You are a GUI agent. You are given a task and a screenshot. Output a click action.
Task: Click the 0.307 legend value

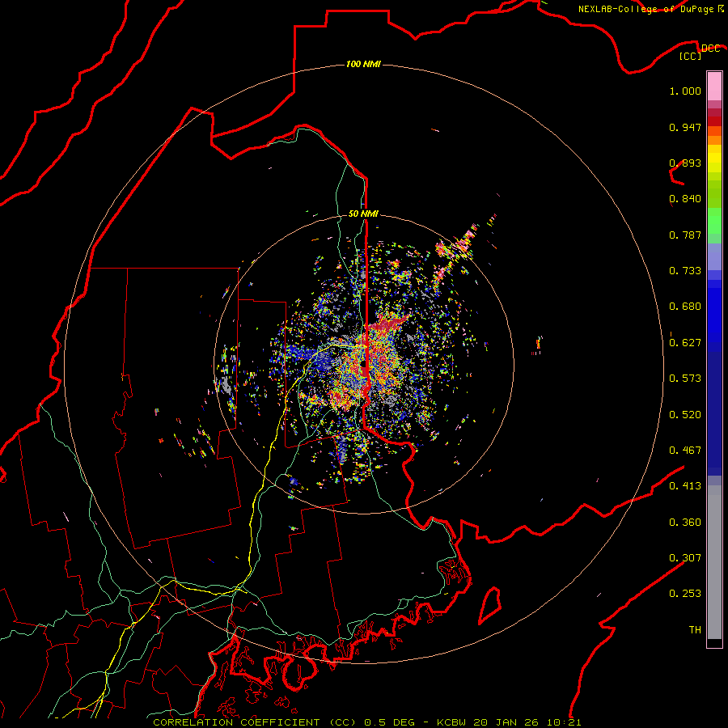[685, 558]
